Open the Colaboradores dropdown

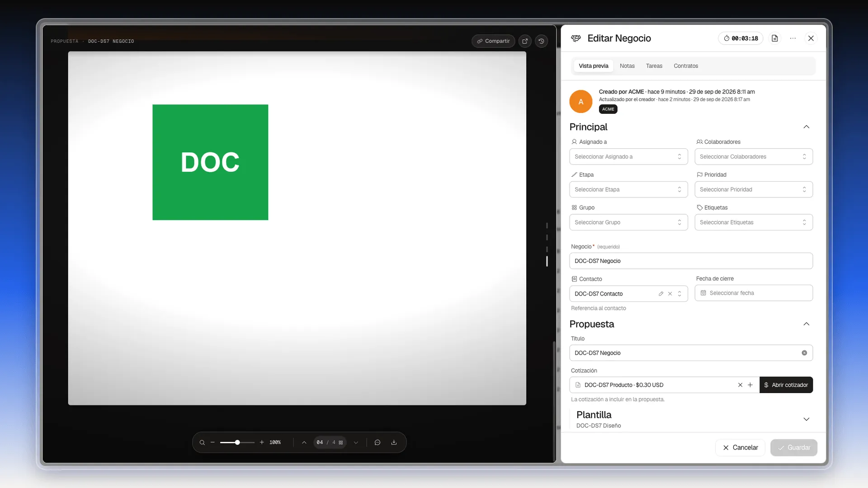(x=754, y=157)
